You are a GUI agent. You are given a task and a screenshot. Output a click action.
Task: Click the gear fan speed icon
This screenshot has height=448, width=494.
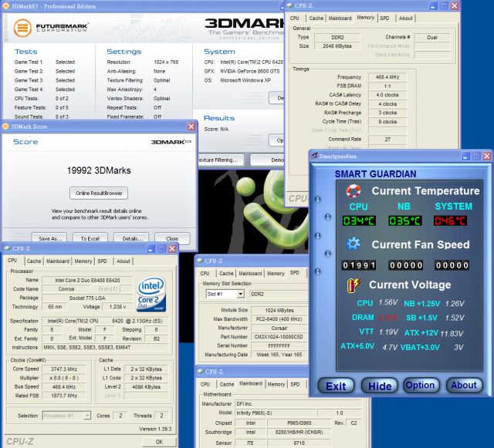[354, 244]
